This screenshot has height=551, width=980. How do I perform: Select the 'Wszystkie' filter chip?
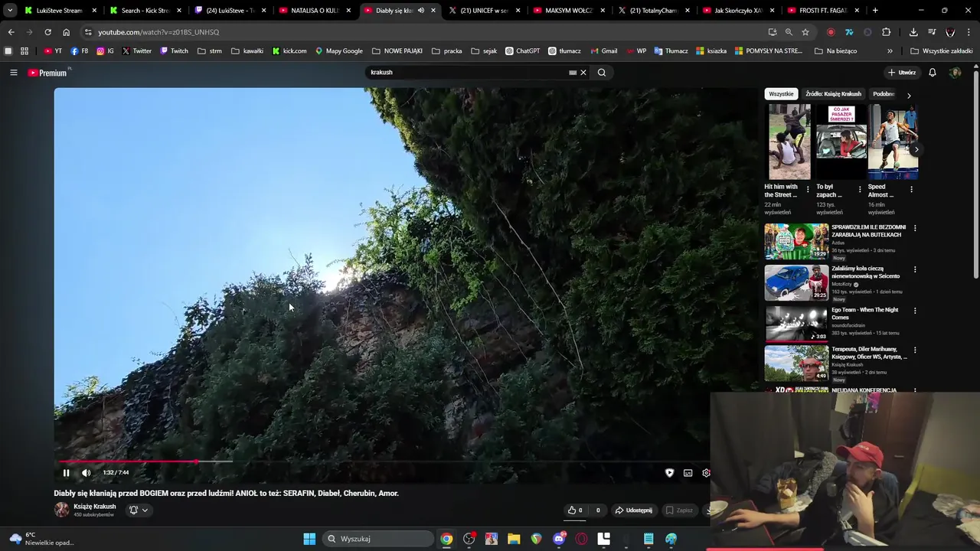(781, 94)
